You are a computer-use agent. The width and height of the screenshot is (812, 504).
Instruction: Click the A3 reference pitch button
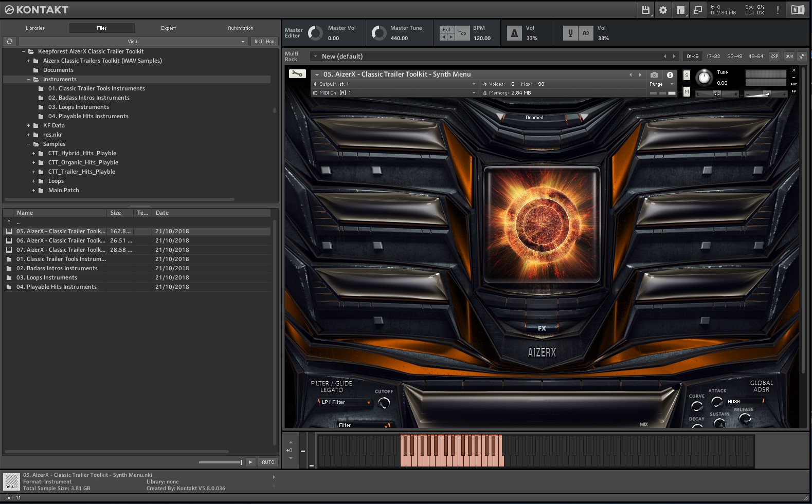[586, 33]
